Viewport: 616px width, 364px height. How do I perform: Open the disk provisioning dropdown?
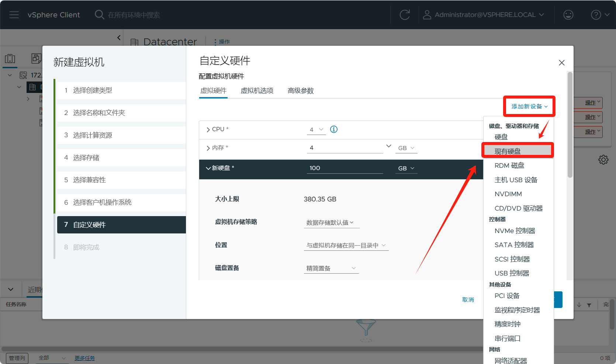point(331,268)
